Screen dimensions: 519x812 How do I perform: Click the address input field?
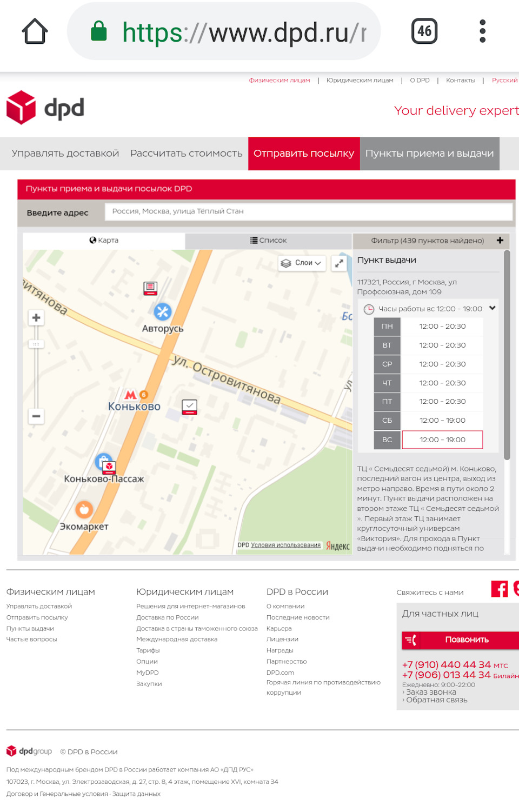308,211
